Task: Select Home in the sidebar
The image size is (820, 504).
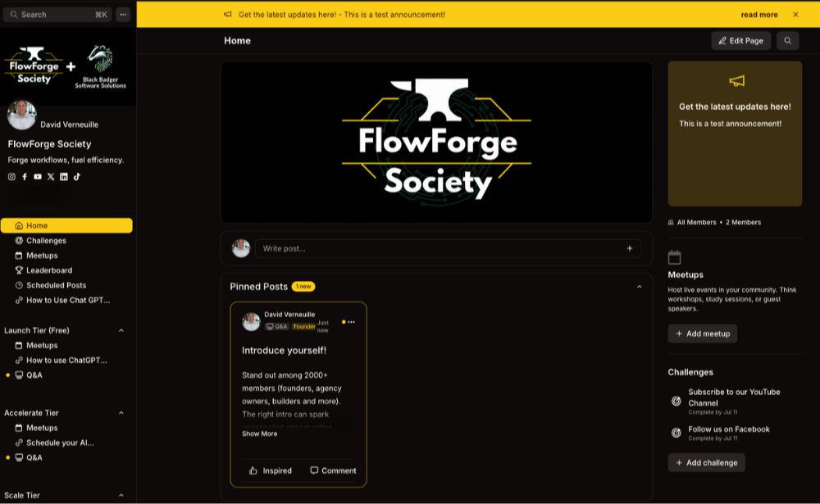Action: click(x=66, y=225)
